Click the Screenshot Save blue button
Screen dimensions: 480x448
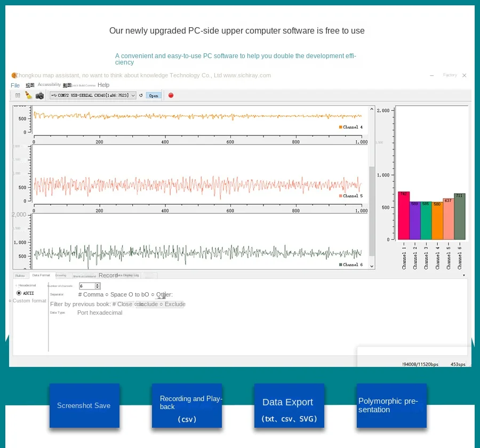(x=84, y=405)
